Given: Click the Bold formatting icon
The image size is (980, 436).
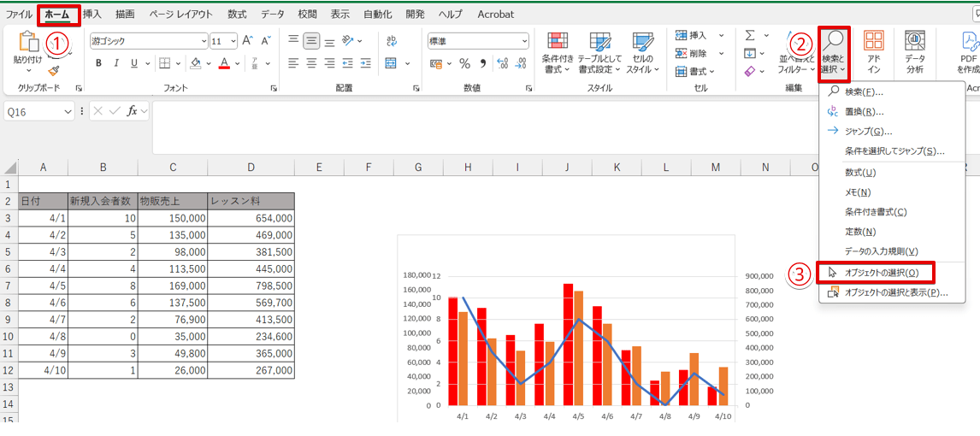Looking at the screenshot, I should point(99,63).
